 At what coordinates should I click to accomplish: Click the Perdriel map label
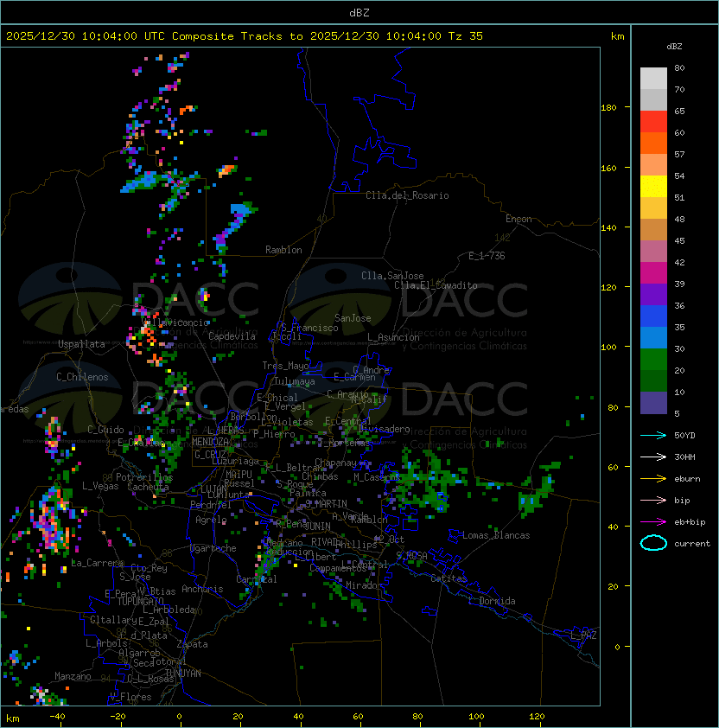click(x=211, y=504)
